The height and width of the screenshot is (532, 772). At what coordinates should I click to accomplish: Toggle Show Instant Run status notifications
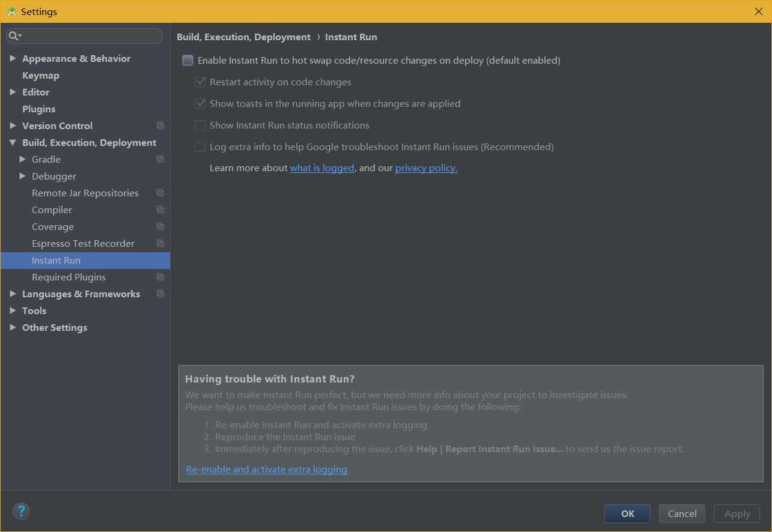200,125
